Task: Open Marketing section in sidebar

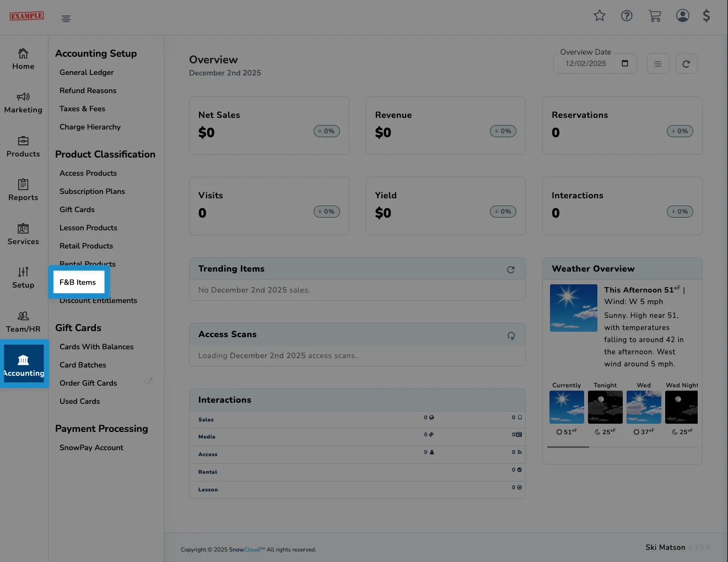Action: pos(23,103)
